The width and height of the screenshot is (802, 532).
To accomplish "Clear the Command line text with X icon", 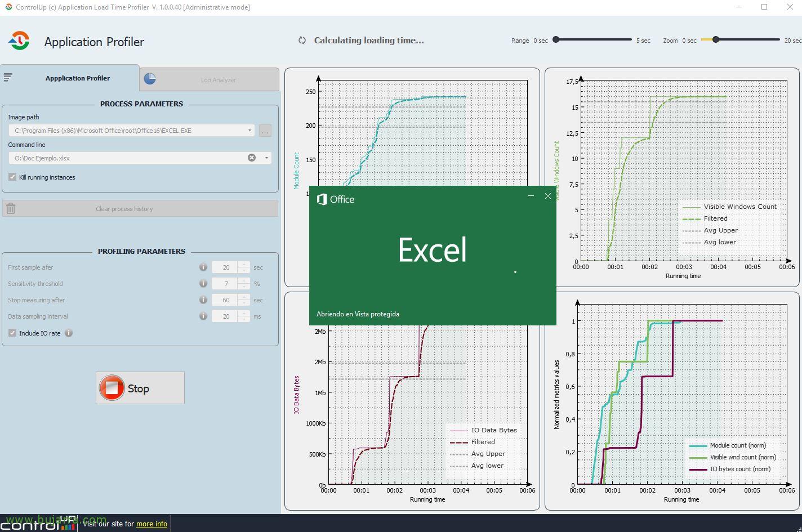I will (252, 158).
